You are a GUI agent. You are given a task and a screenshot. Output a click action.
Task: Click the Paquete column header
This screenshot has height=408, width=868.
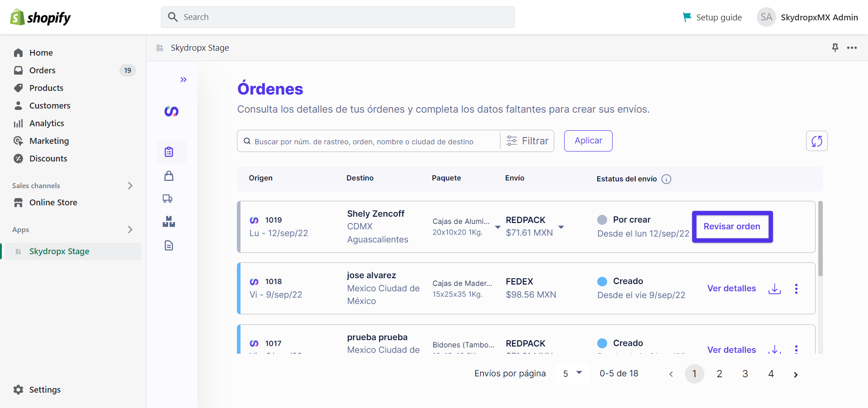point(446,178)
